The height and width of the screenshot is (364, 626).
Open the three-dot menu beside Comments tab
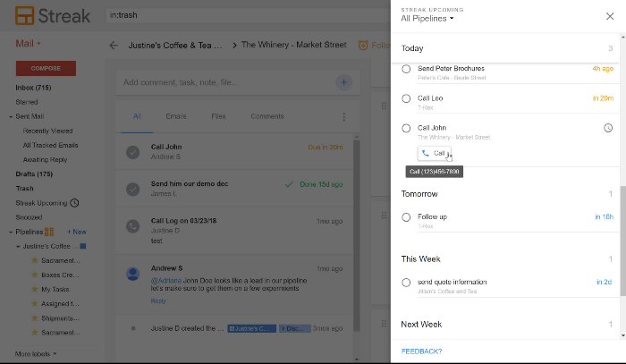coord(344,116)
